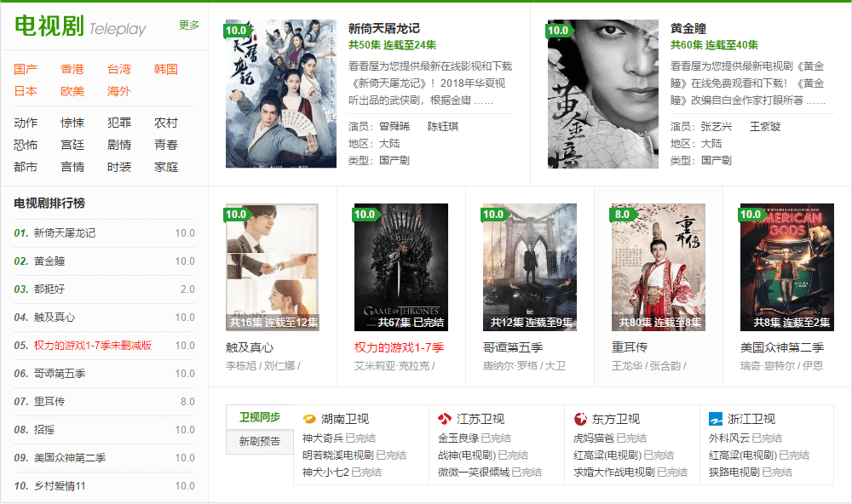Screen dimensions: 852x504
Task: Filter by the 家庭 genre
Action: point(166,167)
